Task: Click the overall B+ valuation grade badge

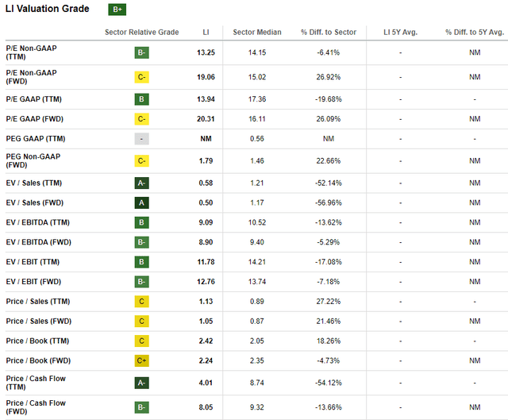Action: pos(117,10)
